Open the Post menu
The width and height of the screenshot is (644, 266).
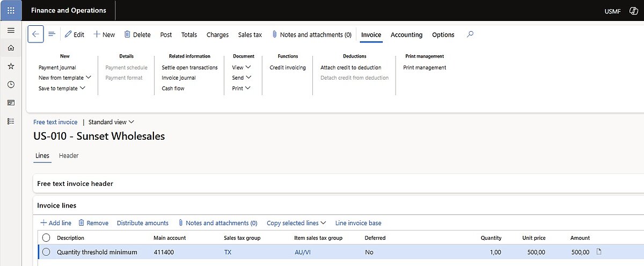(x=166, y=34)
